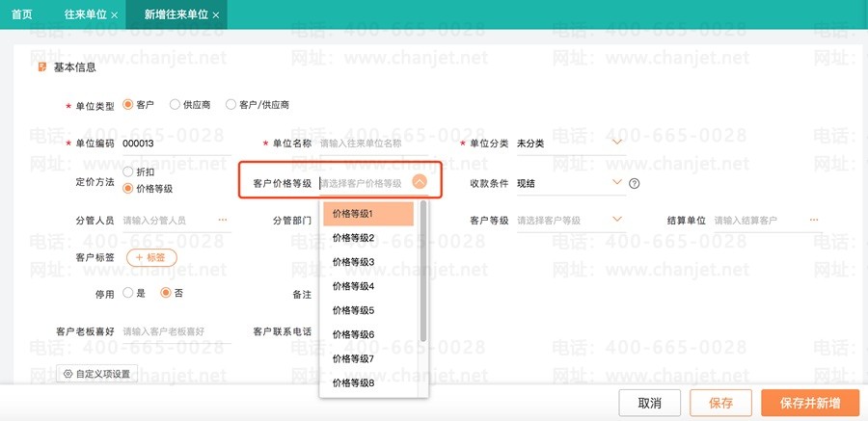Open 分管人员 picker ellipsis icon
This screenshot has height=421, width=868.
[x=223, y=221]
